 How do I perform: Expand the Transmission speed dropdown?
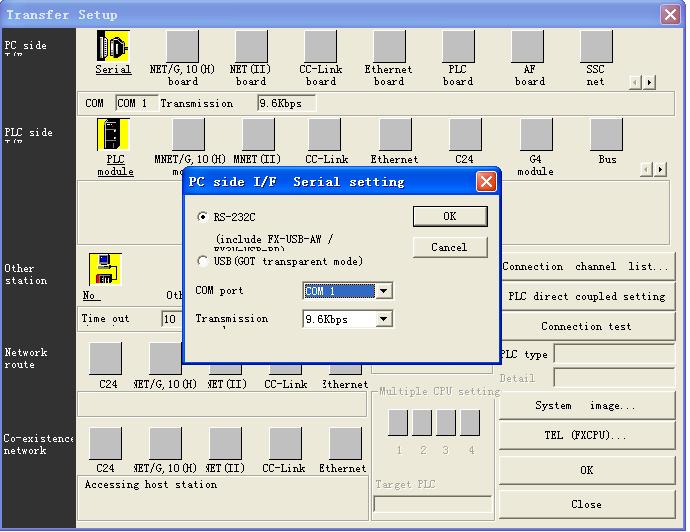click(383, 320)
